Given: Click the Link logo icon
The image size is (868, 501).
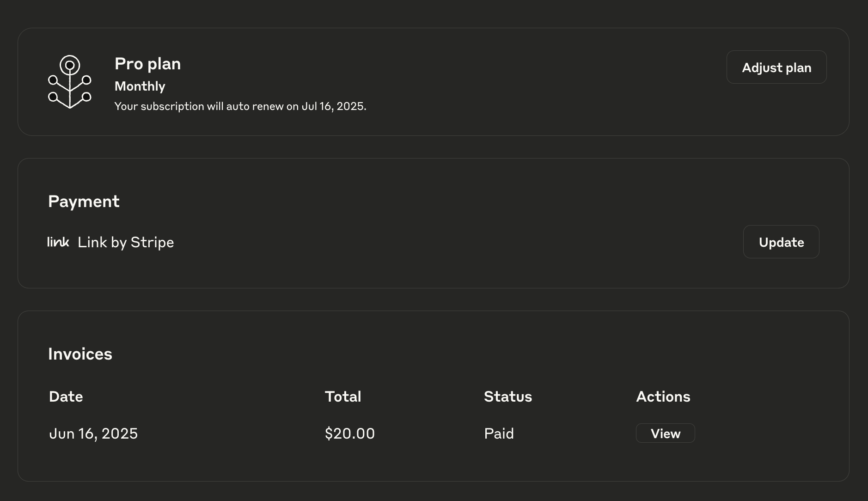Looking at the screenshot, I should tap(58, 242).
